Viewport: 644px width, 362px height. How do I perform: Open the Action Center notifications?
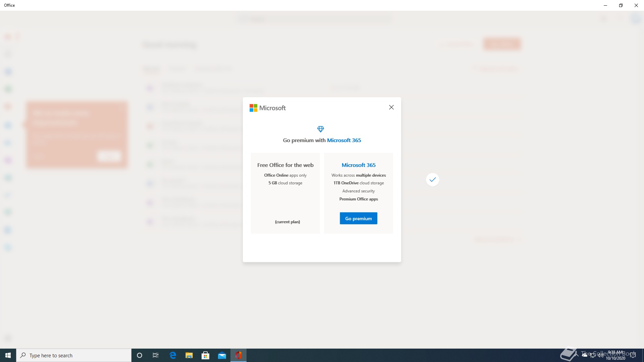coord(633,355)
